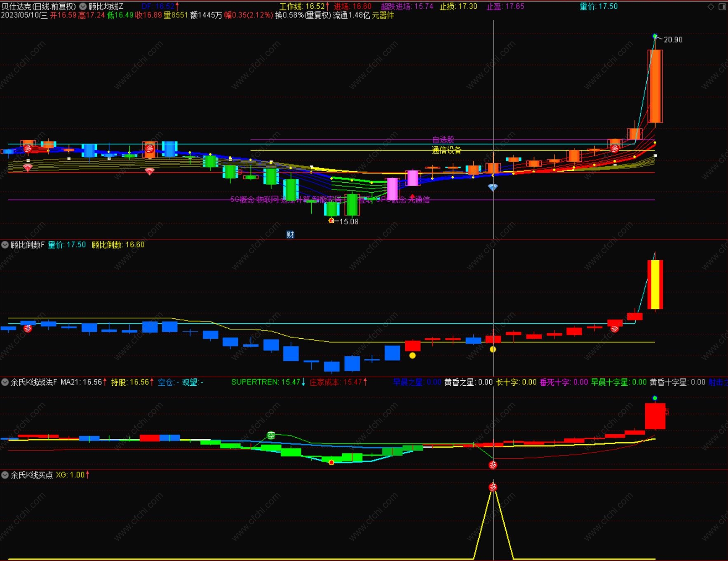The height and width of the screenshot is (561, 728).
Task: Select the 顾比均线Z indicator label
Action: click(106, 7)
